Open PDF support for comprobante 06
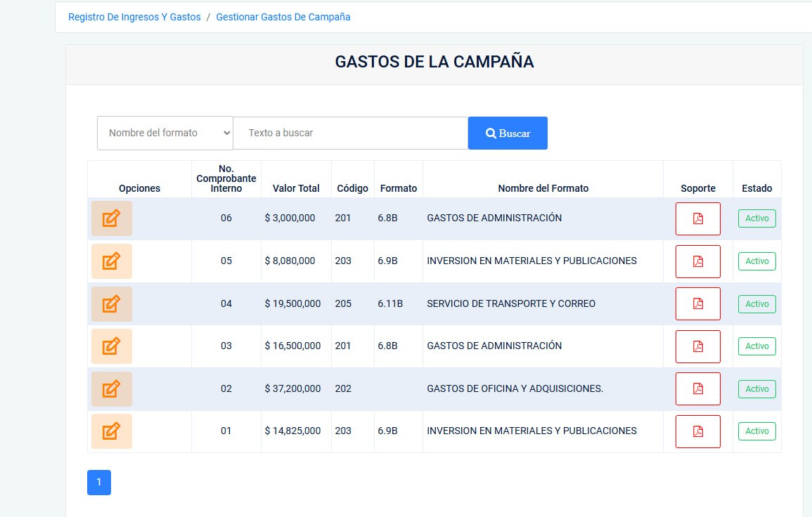 [697, 218]
